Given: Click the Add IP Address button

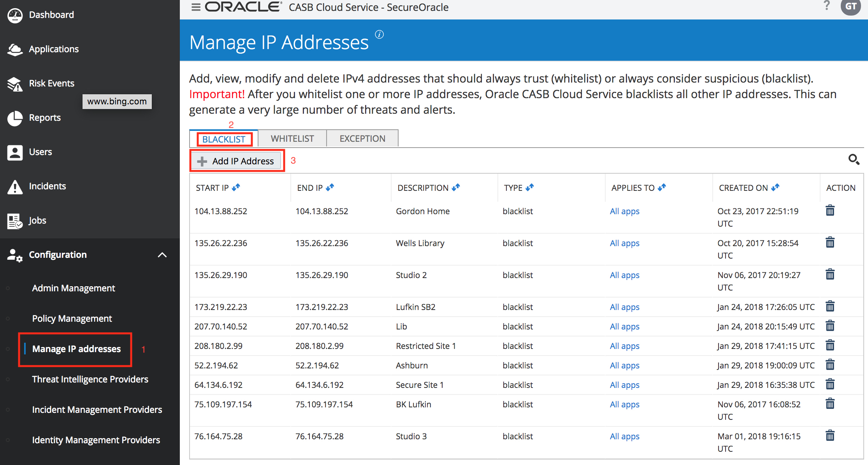Looking at the screenshot, I should coord(236,161).
